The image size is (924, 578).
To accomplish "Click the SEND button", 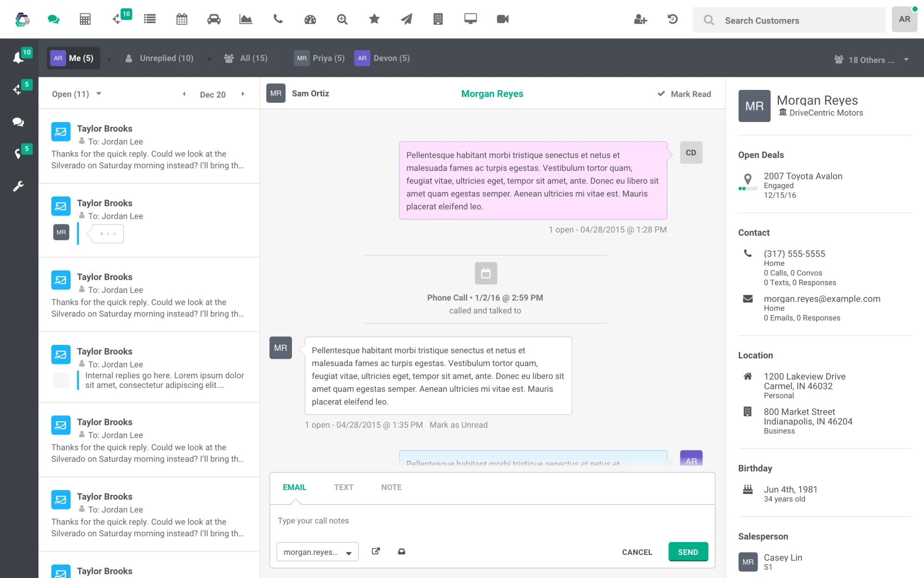I will 688,552.
